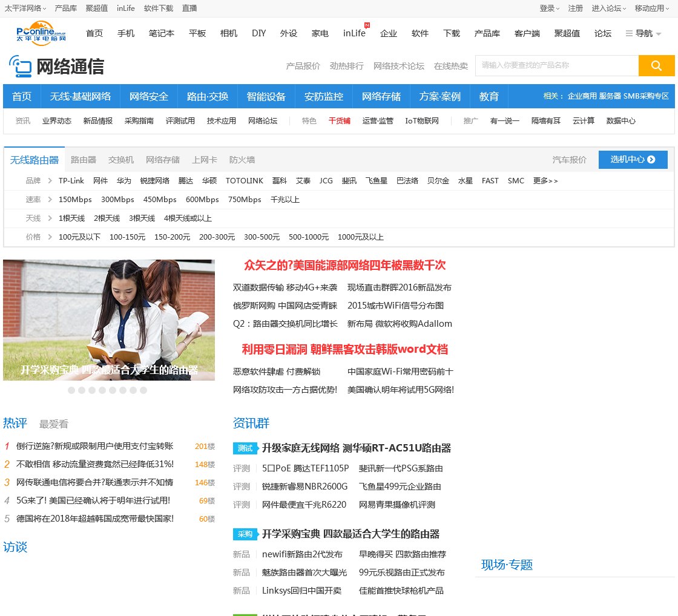Open the student router carousel image
This screenshot has height=616, width=678.
109,320
